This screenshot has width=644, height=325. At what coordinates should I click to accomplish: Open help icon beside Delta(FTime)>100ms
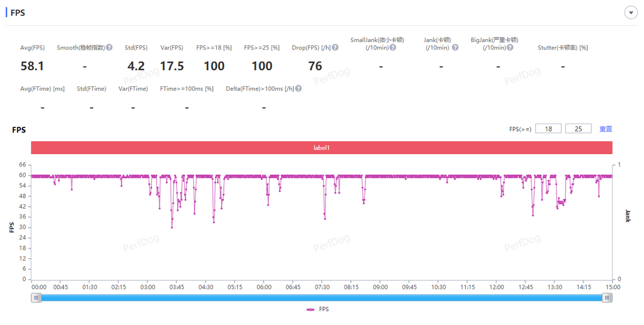point(298,89)
